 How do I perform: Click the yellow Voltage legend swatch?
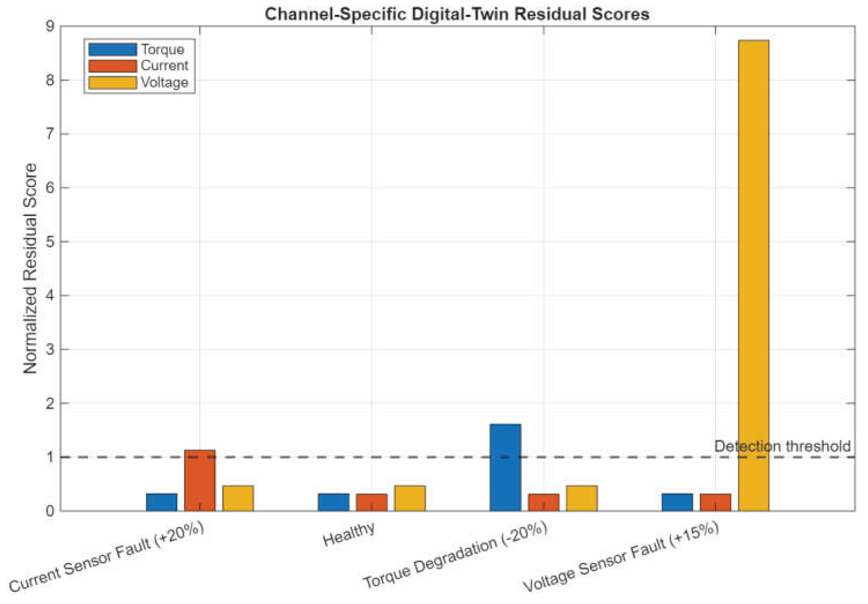click(x=113, y=83)
